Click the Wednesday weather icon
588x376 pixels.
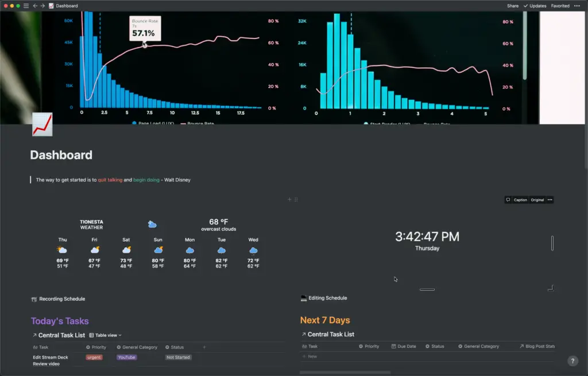point(253,250)
